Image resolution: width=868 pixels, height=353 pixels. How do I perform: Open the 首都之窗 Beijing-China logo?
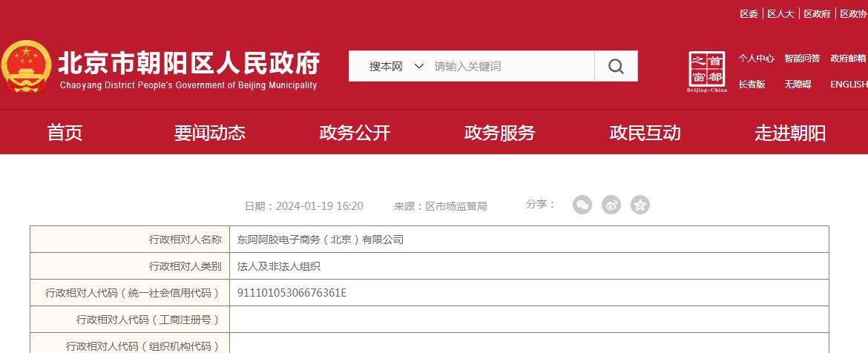707,72
